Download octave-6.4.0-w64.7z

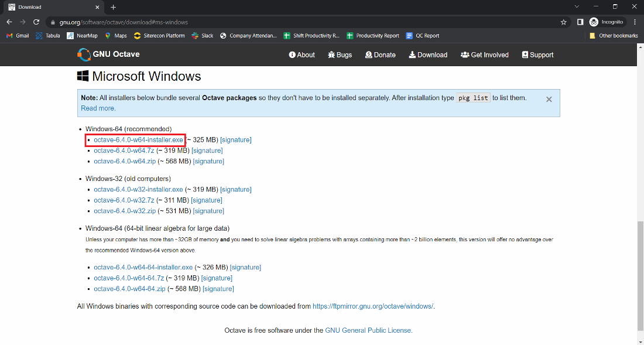pos(124,151)
